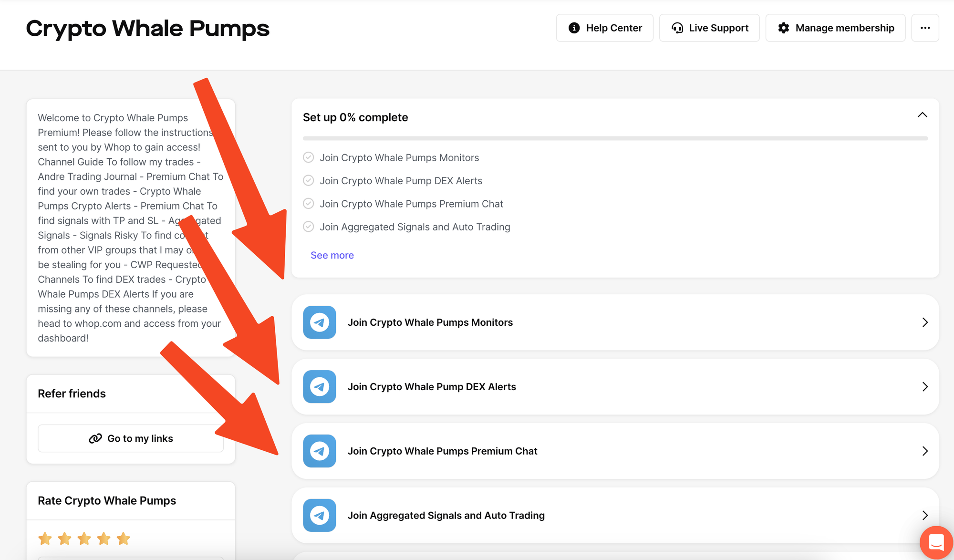Viewport: 954px width, 560px height.
Task: Rate four stars for Crypto Whale Pumps
Action: (104, 539)
